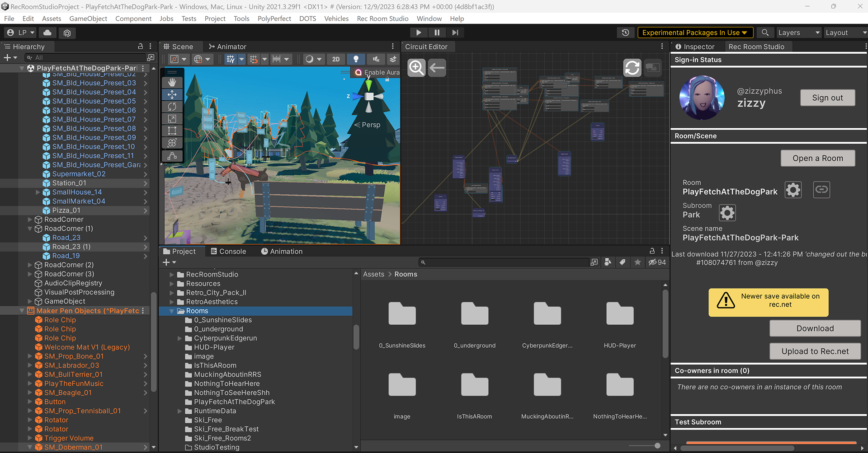Click the version history clock icon
This screenshot has height=453, width=868.
pos(625,33)
